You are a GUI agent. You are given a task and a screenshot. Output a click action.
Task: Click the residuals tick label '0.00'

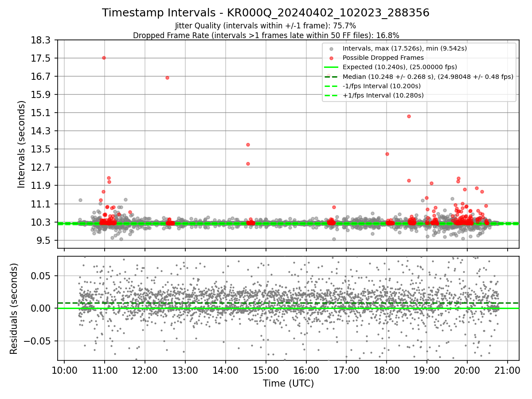point(41,309)
